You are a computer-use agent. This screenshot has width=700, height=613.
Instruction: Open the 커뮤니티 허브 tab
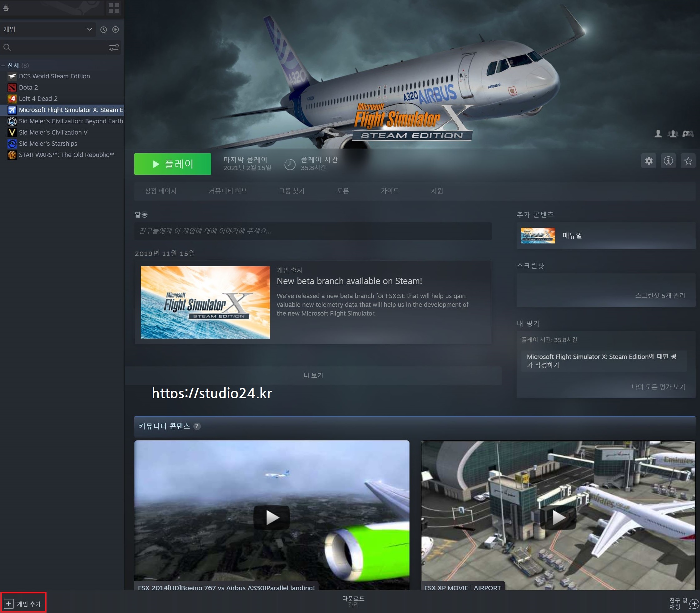[x=228, y=191]
